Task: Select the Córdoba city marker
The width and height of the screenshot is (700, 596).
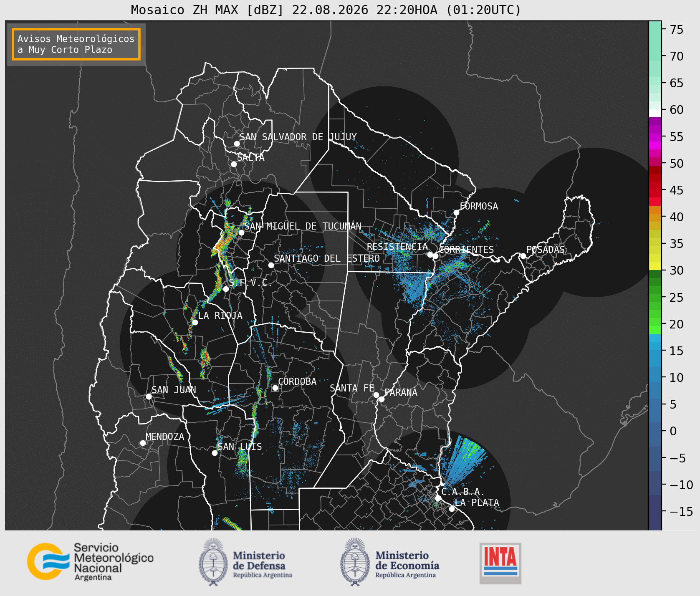Action: coord(275,388)
